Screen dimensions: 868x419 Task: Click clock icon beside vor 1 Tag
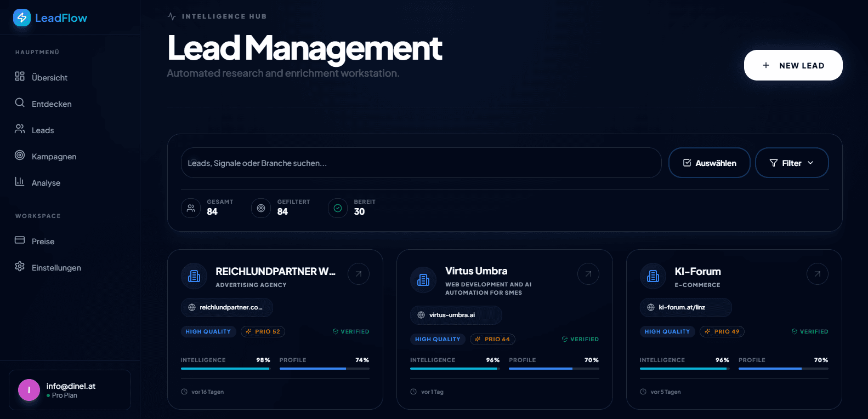(413, 392)
